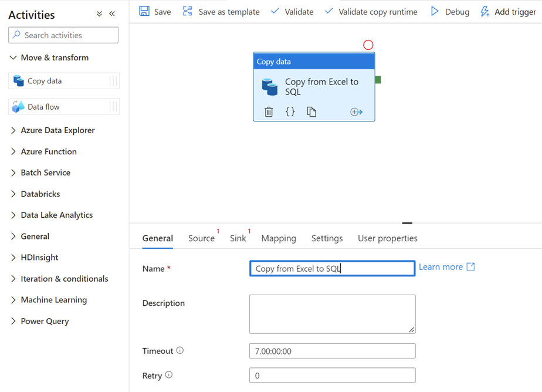
Task: Validate the pipeline
Action: [292, 11]
